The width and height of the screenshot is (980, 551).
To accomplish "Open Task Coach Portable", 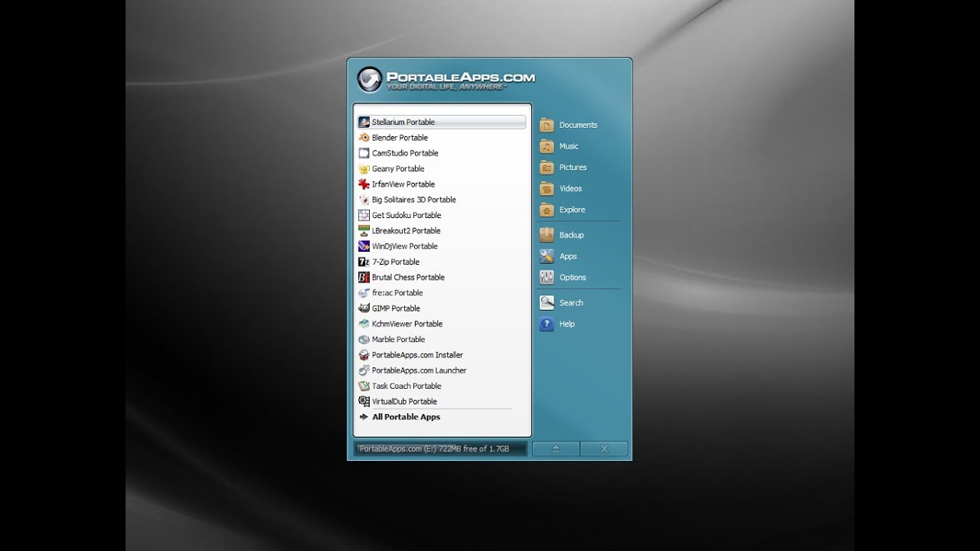I will click(405, 386).
